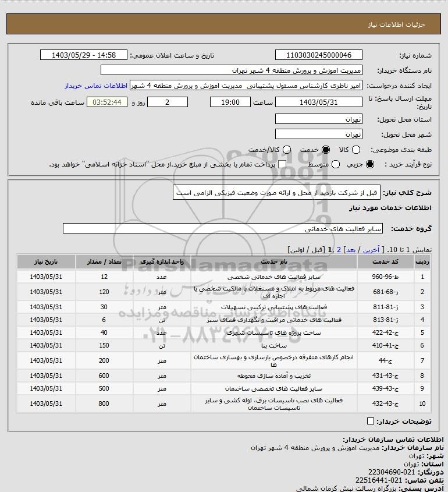The width and height of the screenshot is (448, 492).
Task: Click service code ژ-81-811
Action: 385,307
